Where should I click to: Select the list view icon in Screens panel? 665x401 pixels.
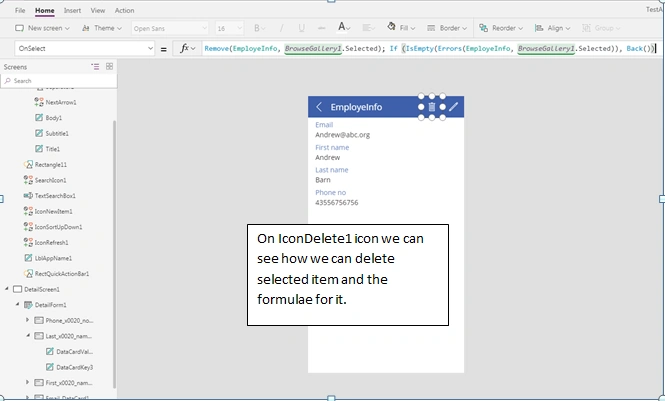click(95, 67)
